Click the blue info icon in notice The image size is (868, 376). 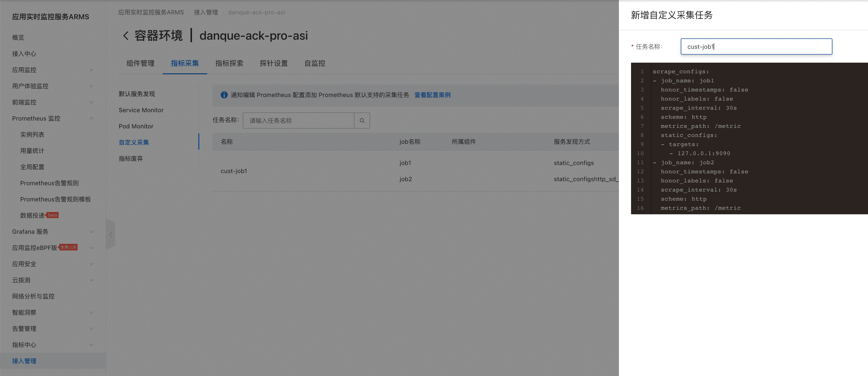coord(224,95)
